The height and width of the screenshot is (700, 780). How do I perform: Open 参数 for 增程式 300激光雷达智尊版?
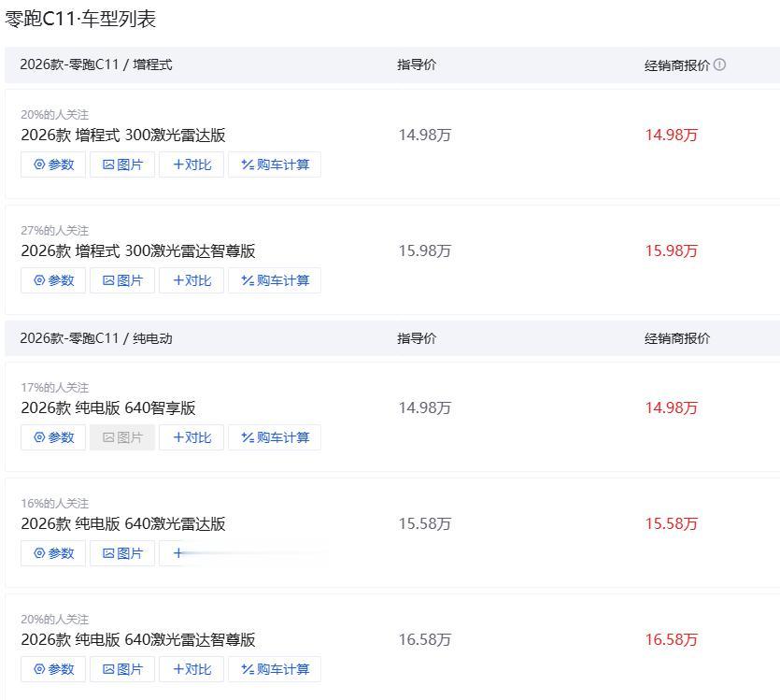pyautogui.click(x=53, y=280)
